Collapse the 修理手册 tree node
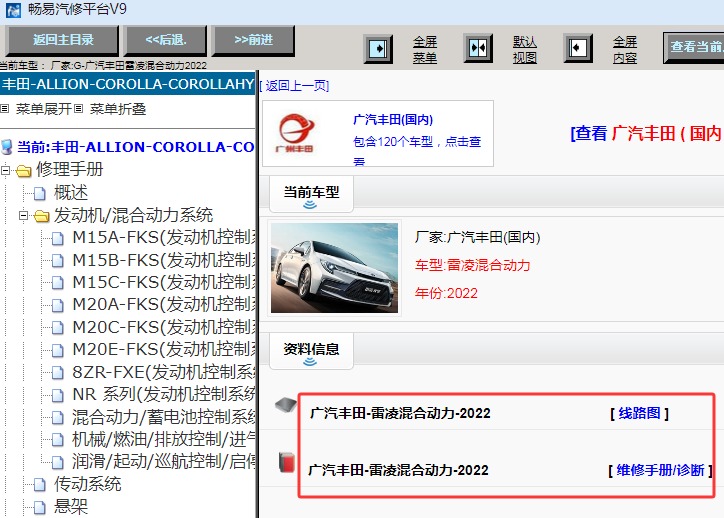The width and height of the screenshot is (724, 518). point(6,170)
